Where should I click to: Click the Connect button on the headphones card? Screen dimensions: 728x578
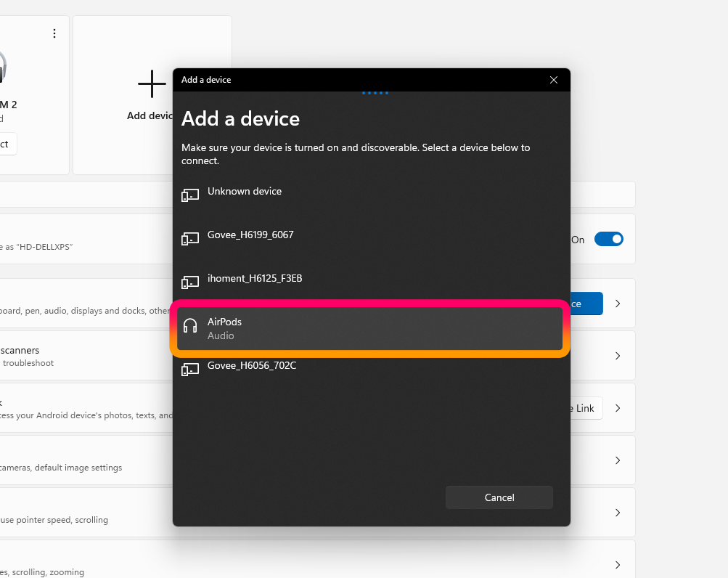(x=9, y=144)
